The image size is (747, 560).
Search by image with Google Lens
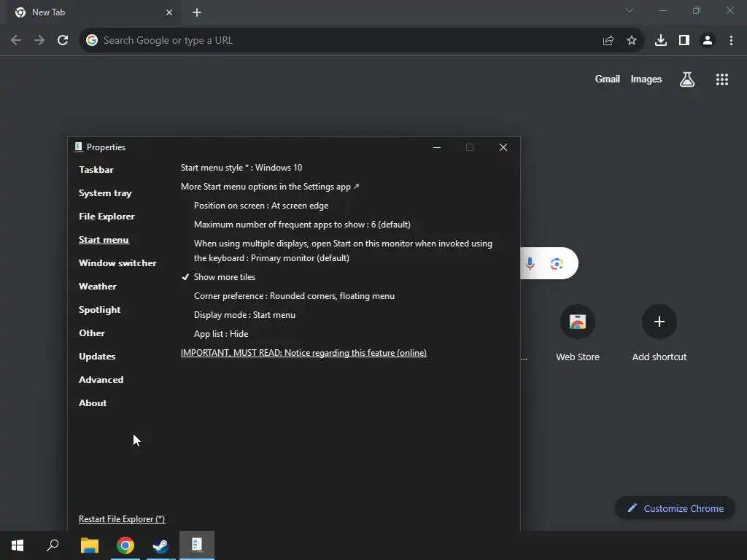557,263
